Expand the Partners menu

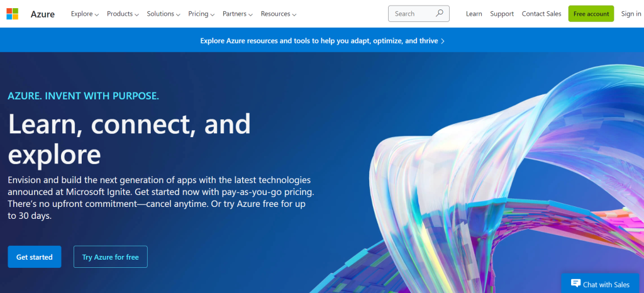(237, 14)
